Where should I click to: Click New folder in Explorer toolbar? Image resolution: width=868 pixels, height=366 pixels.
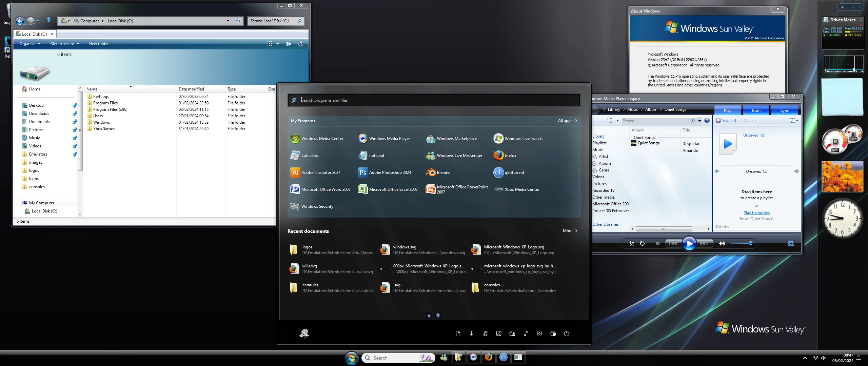point(99,44)
